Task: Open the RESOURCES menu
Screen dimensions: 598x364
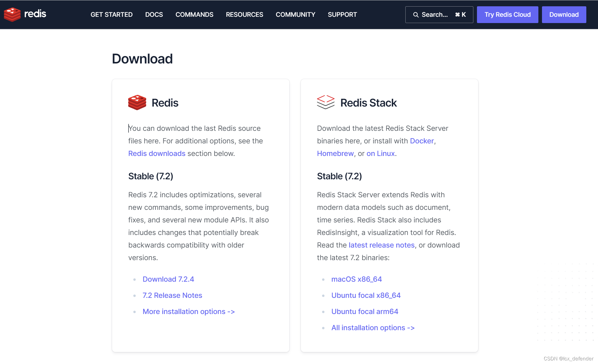Action: (244, 15)
